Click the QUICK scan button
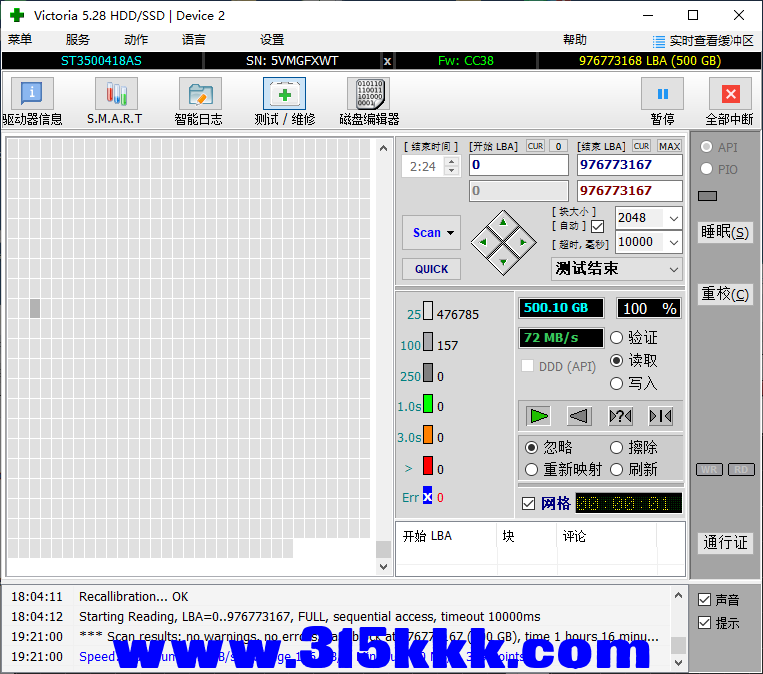This screenshot has height=674, width=763. (x=431, y=269)
